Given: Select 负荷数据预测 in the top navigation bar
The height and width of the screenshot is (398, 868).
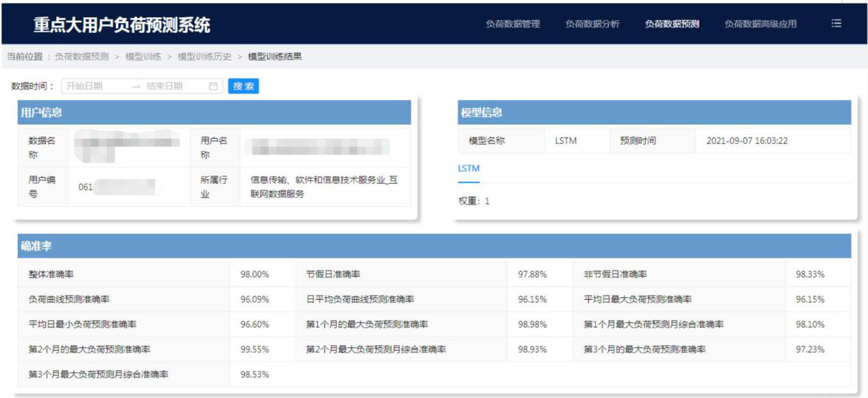Looking at the screenshot, I should [672, 24].
